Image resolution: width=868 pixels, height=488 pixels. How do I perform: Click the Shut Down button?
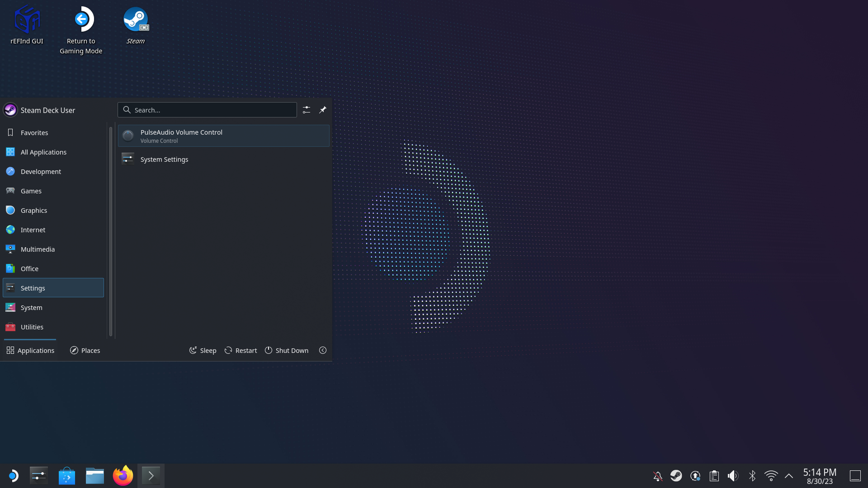pyautogui.click(x=286, y=350)
